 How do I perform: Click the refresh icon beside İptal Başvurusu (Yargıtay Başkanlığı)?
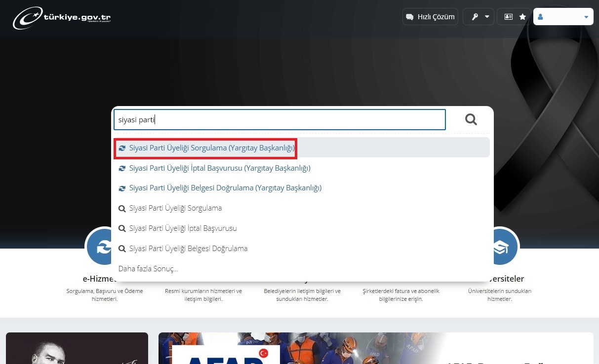[x=122, y=168]
